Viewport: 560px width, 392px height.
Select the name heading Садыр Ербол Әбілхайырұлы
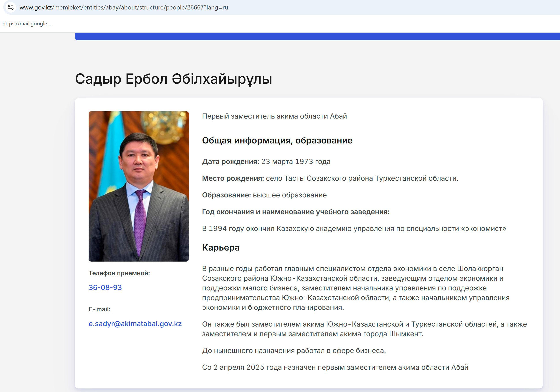173,79
